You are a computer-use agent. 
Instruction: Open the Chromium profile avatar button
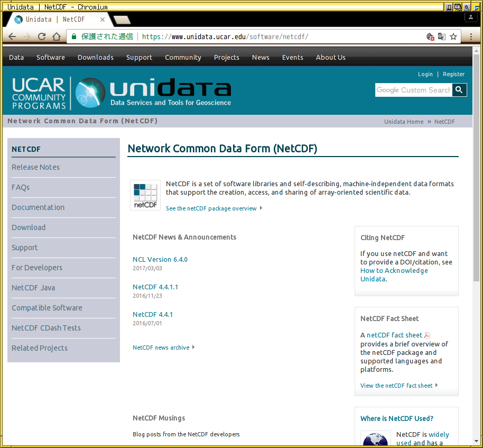click(x=471, y=17)
